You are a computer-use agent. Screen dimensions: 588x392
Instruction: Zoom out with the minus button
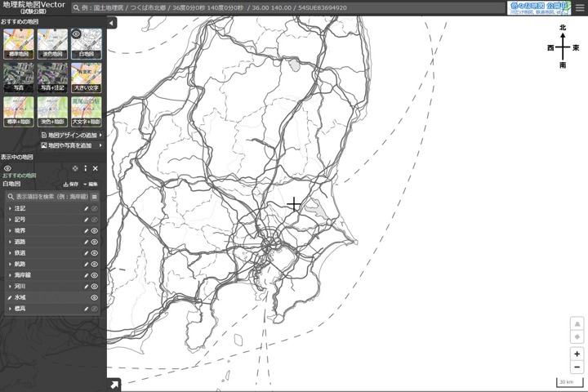click(577, 367)
